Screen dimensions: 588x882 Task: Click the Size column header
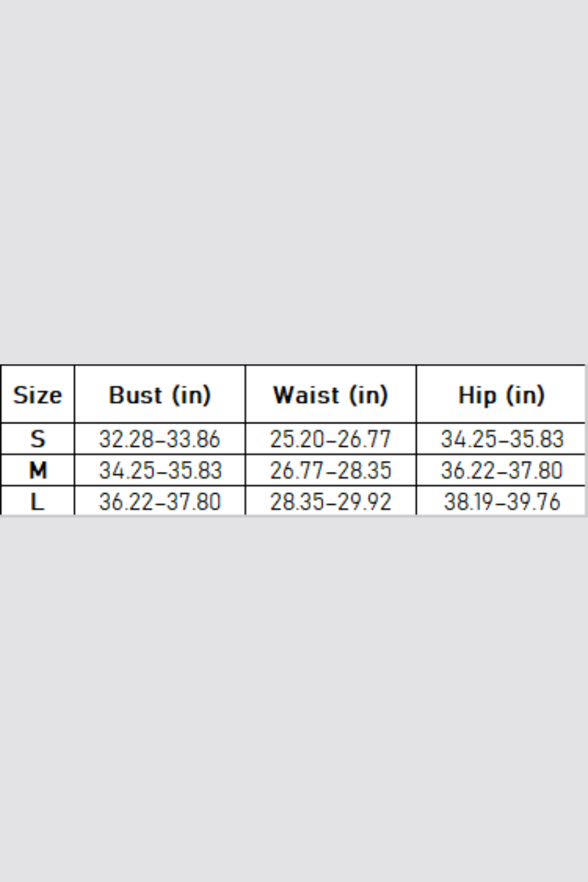click(x=37, y=395)
